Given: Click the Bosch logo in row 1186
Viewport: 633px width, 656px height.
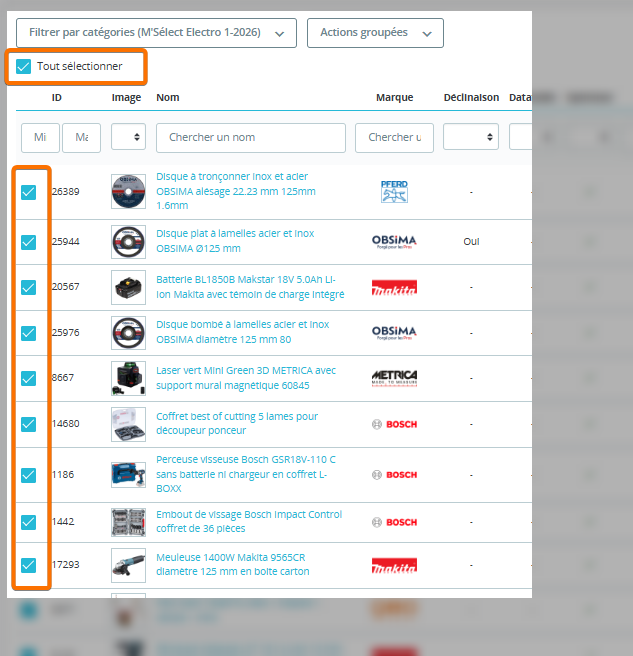Looking at the screenshot, I should 394,475.
